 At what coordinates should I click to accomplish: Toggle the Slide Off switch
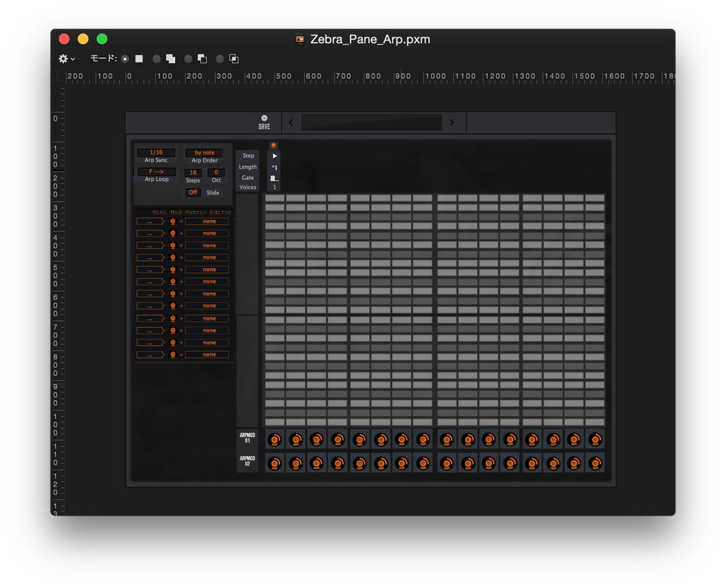(193, 192)
